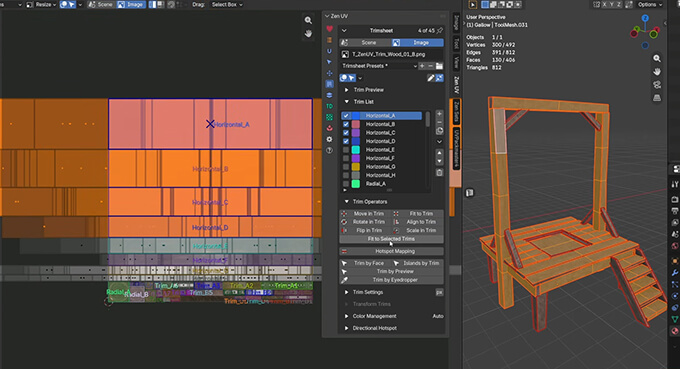Click the four-arrow transform icon in Zen UV sidebar

[x=329, y=73]
